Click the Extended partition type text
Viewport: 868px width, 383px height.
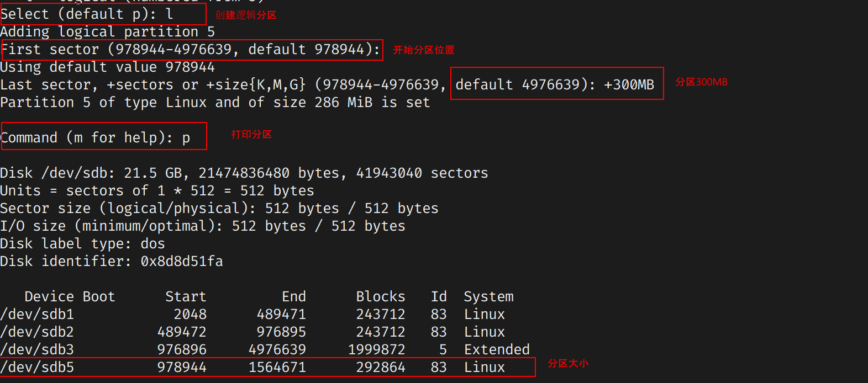(497, 350)
